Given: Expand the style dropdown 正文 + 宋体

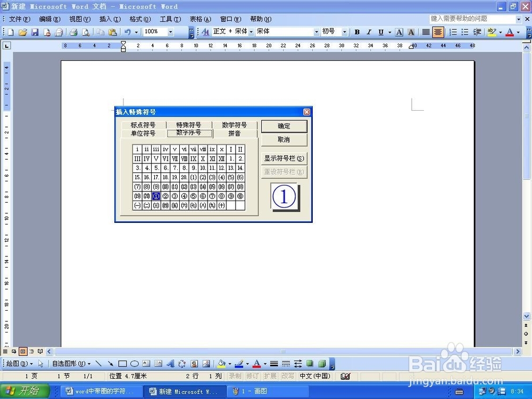Looking at the screenshot, I should pyautogui.click(x=251, y=32).
